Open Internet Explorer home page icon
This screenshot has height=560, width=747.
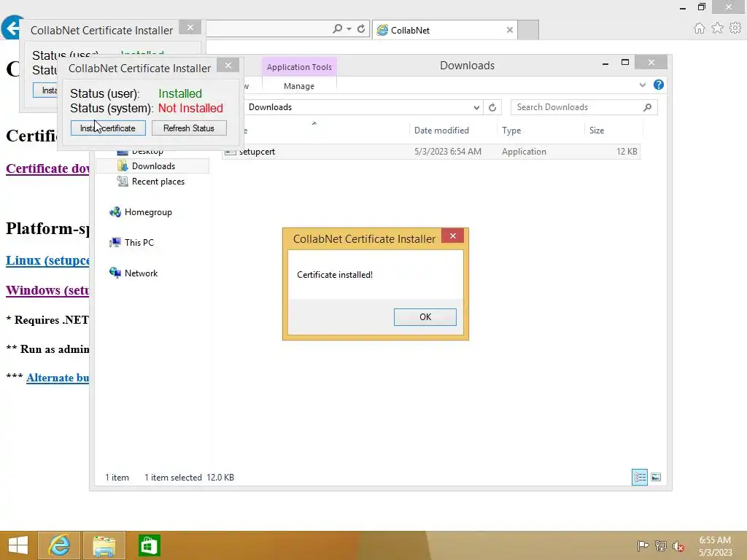click(x=700, y=28)
